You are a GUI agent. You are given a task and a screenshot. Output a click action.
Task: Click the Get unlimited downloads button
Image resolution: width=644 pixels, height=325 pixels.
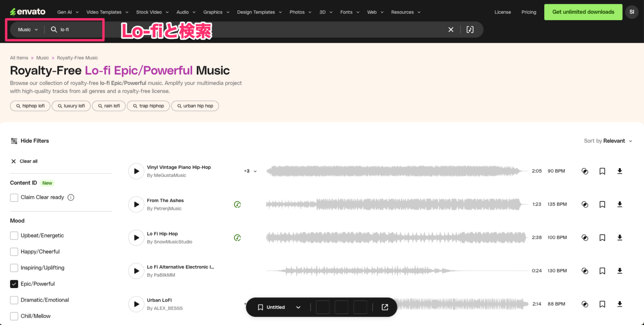click(583, 12)
